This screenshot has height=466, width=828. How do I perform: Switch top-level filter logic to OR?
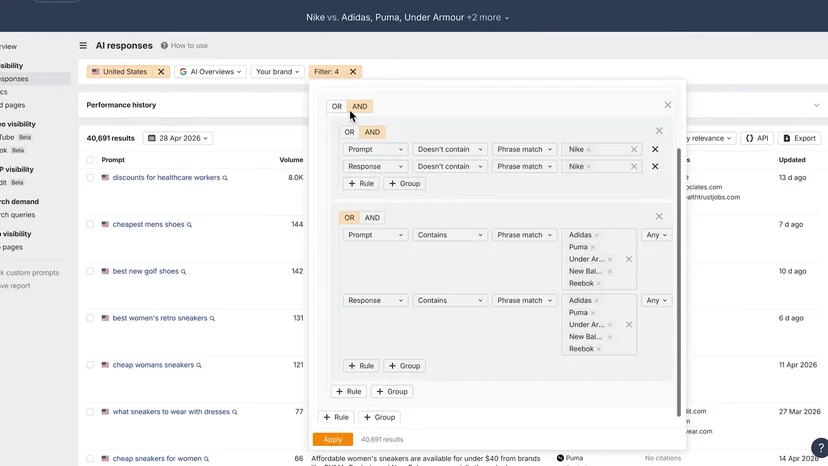click(336, 106)
